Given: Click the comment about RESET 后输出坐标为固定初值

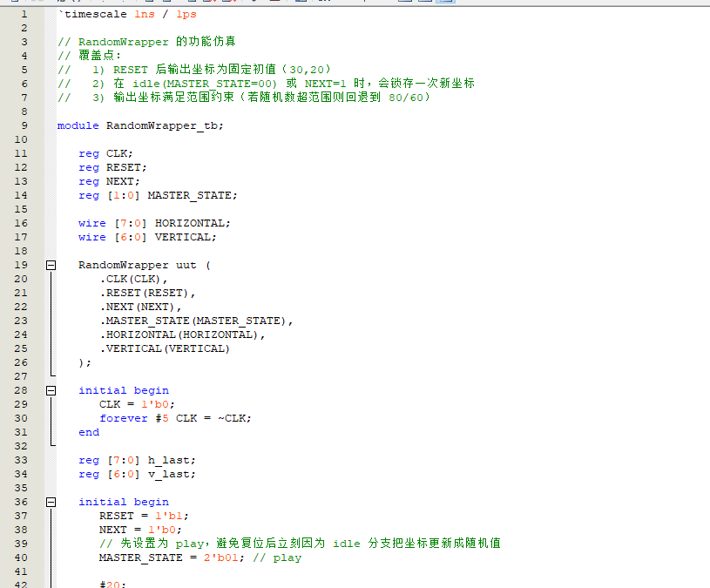Looking at the screenshot, I should coord(194,70).
